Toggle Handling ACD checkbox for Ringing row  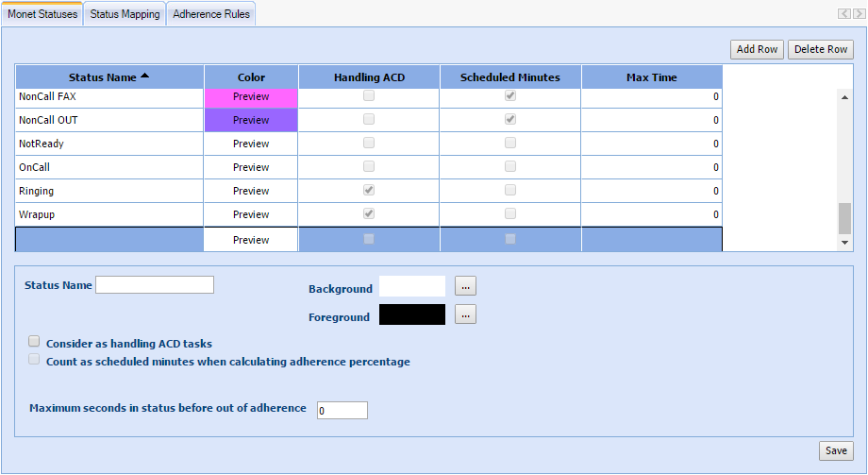pos(369,191)
